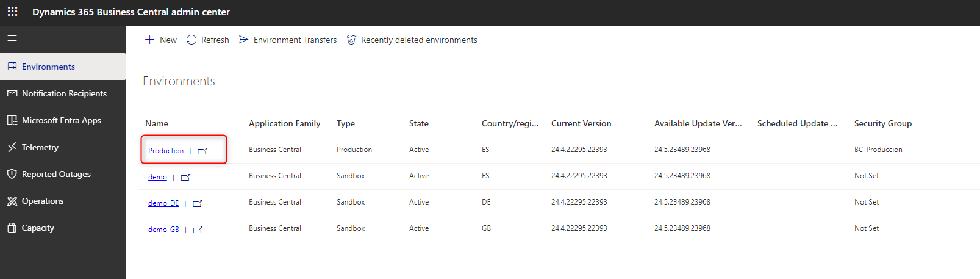This screenshot has height=279, width=980.
Task: Click Not Set in the demo_DE row
Action: [x=867, y=202]
